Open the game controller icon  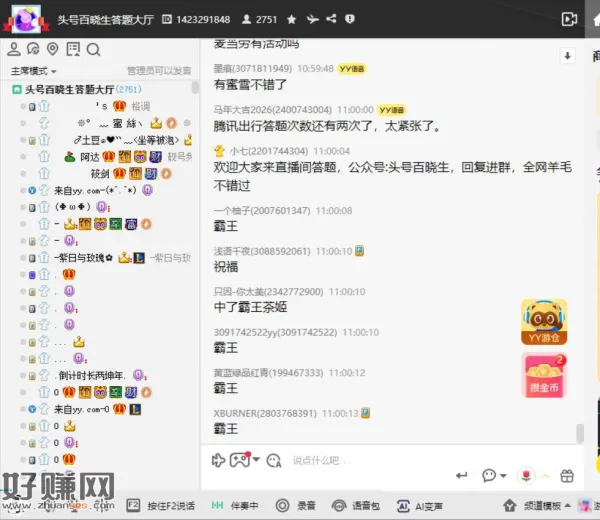240,460
